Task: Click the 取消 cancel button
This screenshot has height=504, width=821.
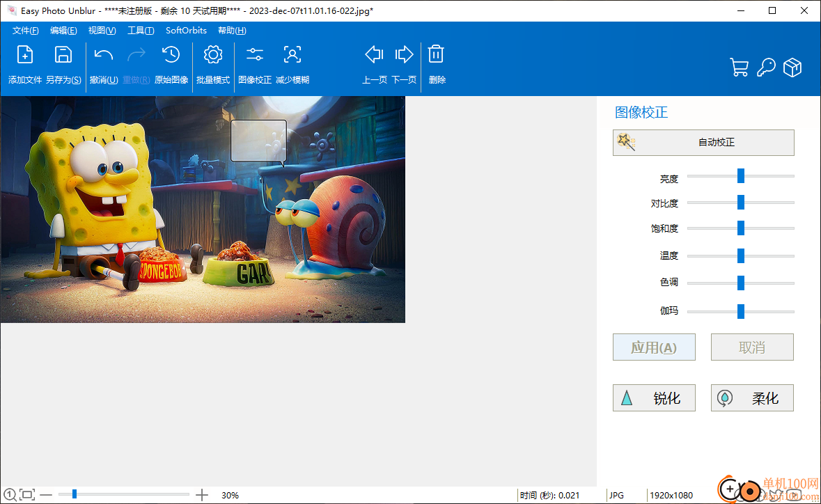Action: pyautogui.click(x=752, y=347)
